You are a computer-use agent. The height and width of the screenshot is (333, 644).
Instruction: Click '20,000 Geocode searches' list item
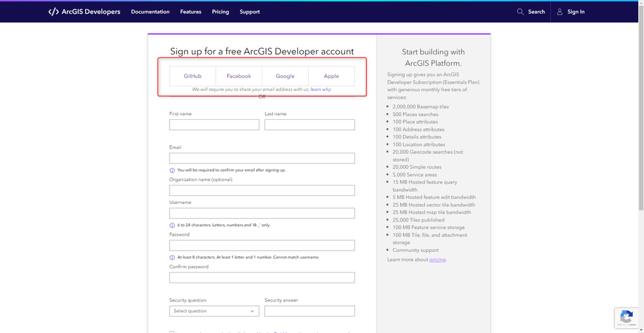coord(428,156)
